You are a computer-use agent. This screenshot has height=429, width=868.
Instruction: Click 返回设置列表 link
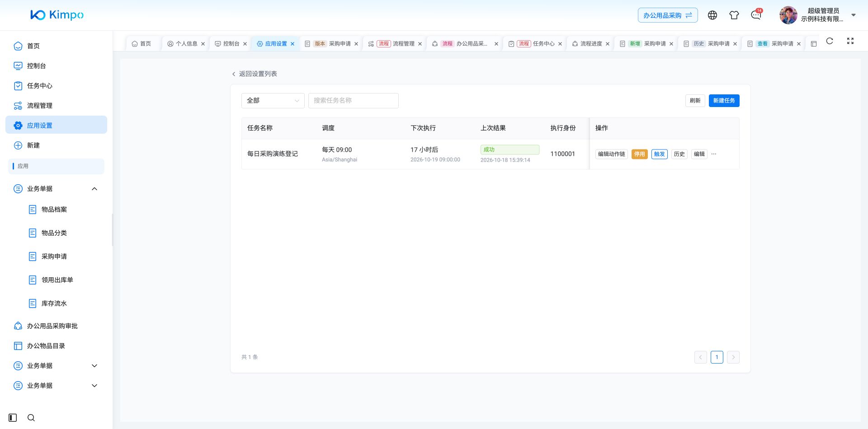click(254, 74)
